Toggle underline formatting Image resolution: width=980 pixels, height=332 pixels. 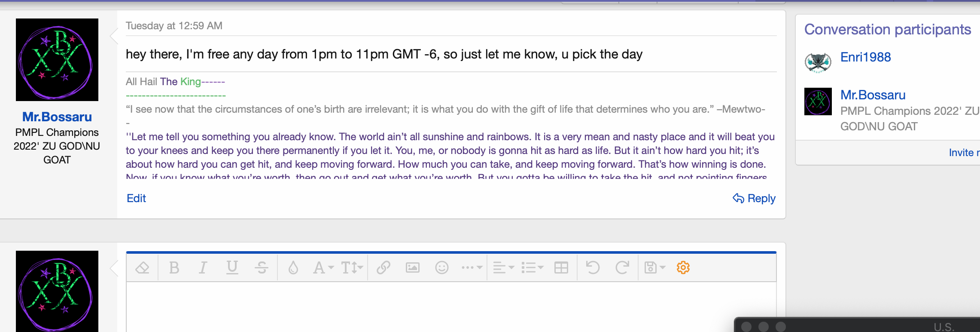[232, 268]
